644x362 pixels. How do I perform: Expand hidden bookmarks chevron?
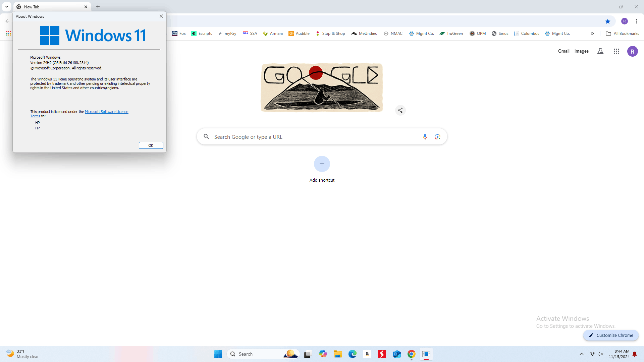pyautogui.click(x=592, y=34)
